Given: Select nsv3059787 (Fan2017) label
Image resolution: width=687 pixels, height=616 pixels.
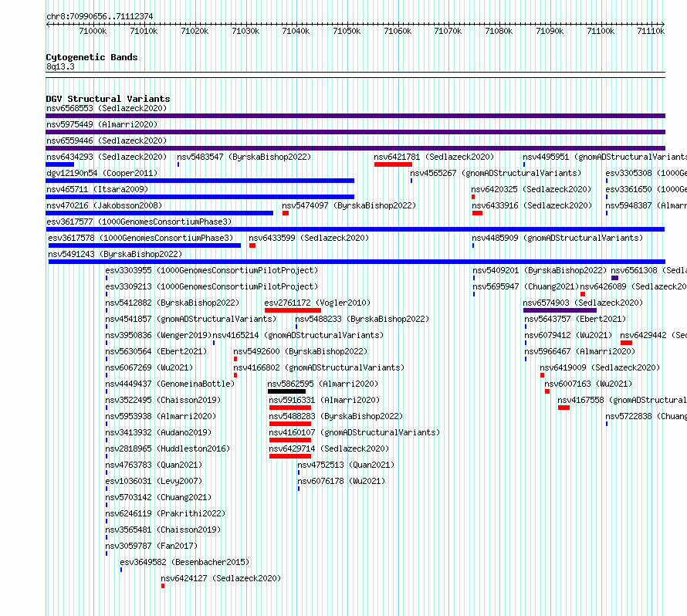Looking at the screenshot, I should [x=151, y=546].
